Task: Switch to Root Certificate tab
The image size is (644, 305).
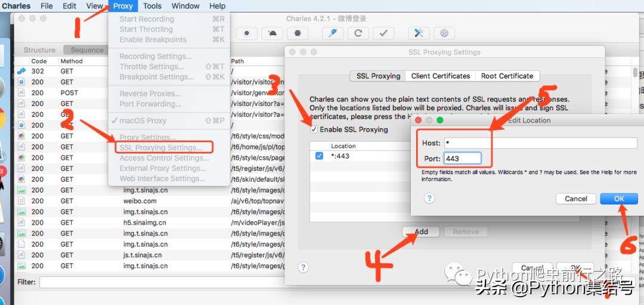Action: 507,76
